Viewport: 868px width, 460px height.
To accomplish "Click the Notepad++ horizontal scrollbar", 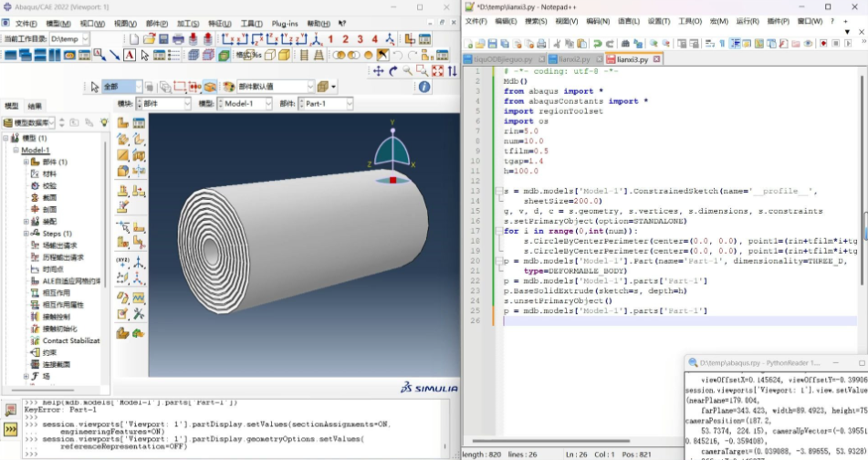I will tap(551, 441).
